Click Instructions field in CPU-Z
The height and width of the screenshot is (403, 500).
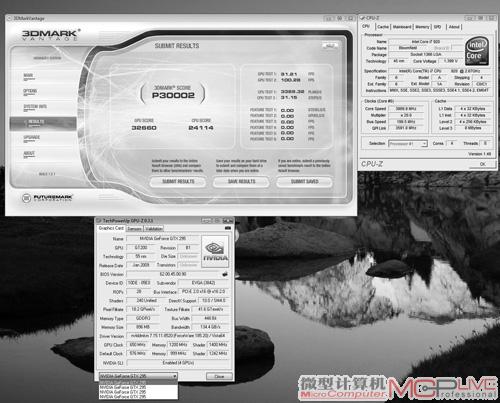[x=439, y=90]
